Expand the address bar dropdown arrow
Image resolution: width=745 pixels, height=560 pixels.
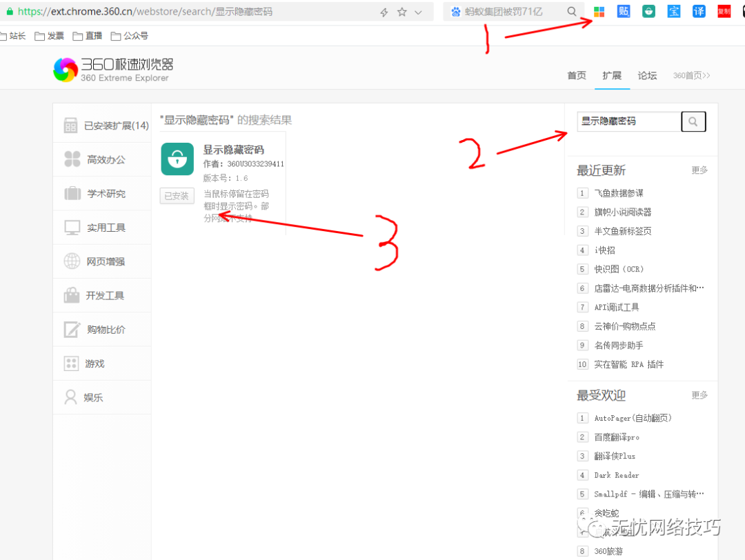coord(418,12)
